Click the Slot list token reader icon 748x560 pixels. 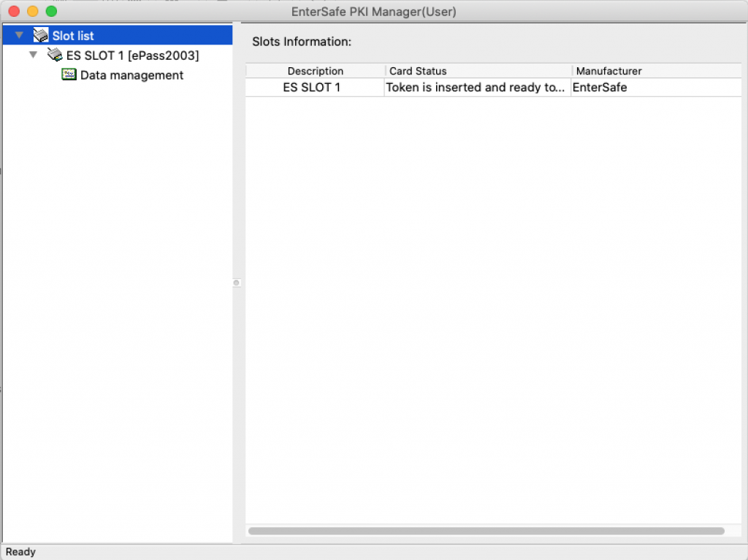(41, 35)
